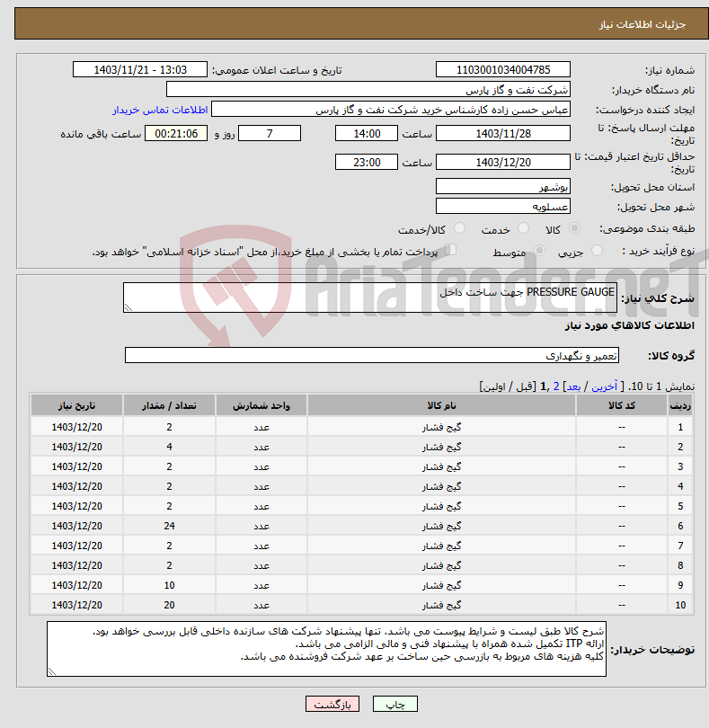The height and width of the screenshot is (728, 709).
Task: Click the buyer notes textarea
Action: pos(326,649)
